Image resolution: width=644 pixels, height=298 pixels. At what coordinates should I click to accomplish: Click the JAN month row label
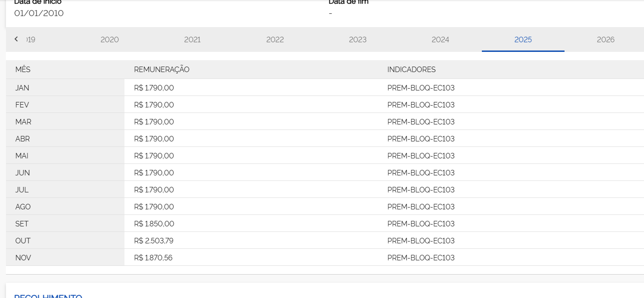[22, 88]
